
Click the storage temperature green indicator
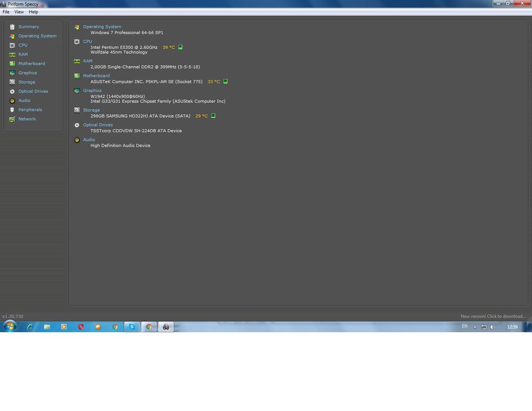213,116
